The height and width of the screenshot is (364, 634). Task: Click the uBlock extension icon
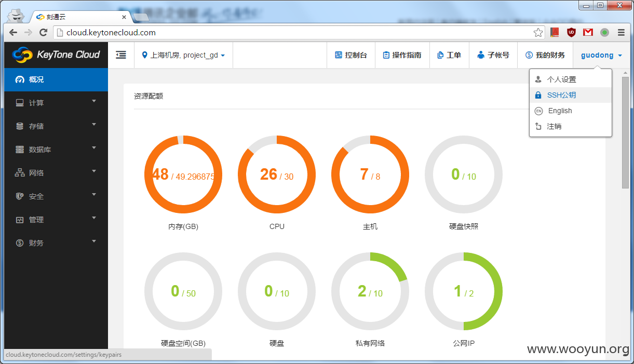pyautogui.click(x=571, y=32)
